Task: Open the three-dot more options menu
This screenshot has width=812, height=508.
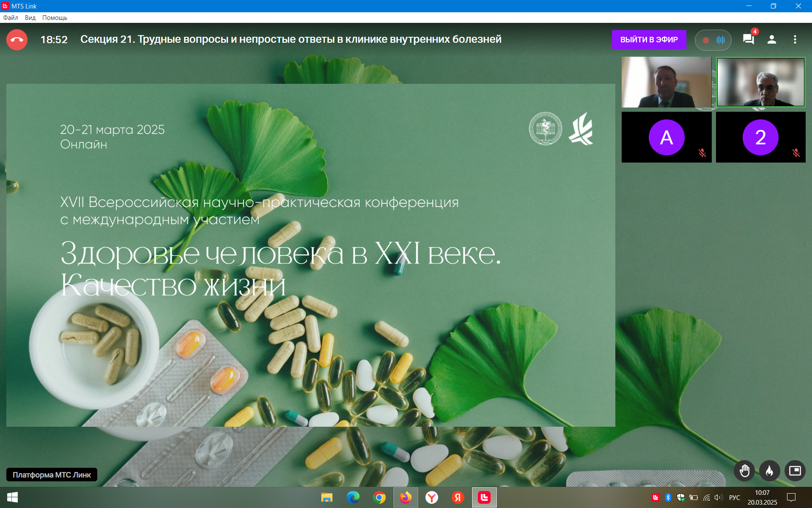Action: pos(795,39)
